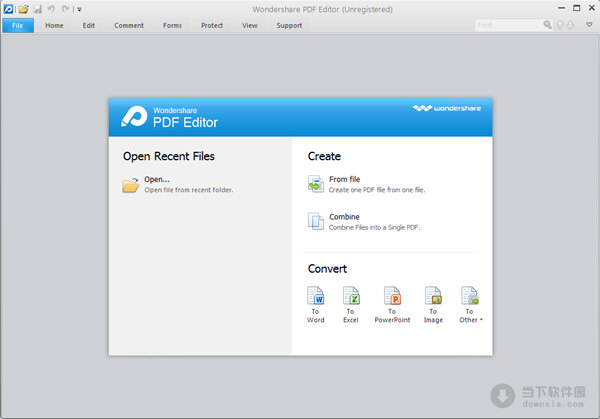The height and width of the screenshot is (419, 600).
Task: Switch to the Edit tab
Action: click(x=88, y=26)
